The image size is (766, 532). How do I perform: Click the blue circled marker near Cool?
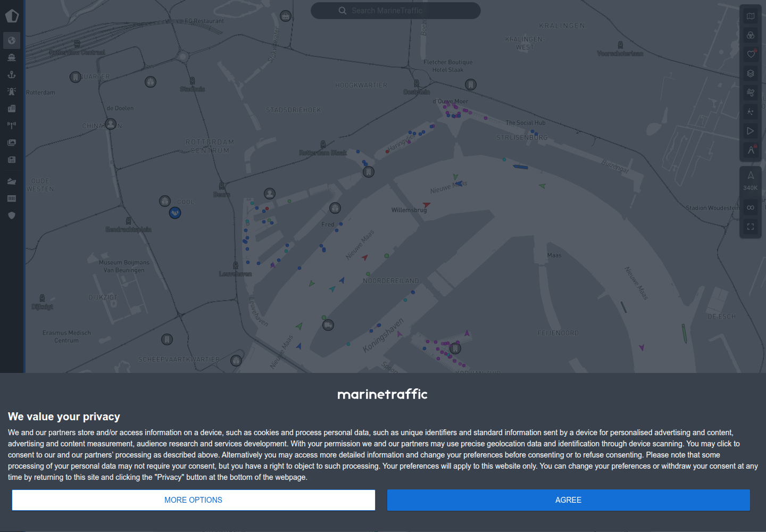click(x=175, y=213)
